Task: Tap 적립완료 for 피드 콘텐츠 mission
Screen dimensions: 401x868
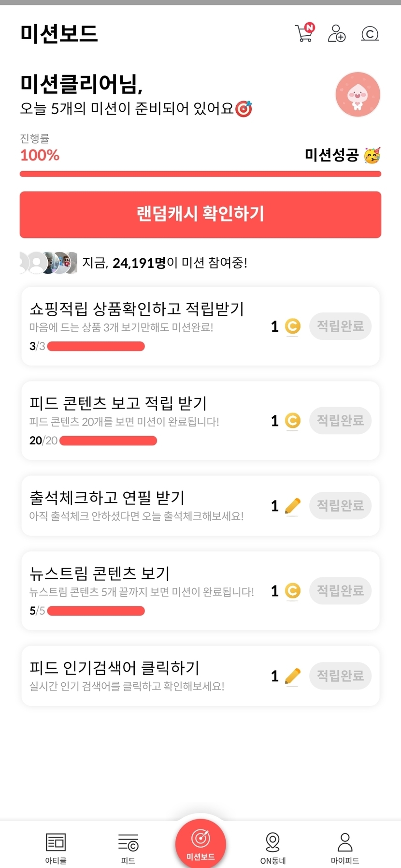Action: tap(340, 421)
